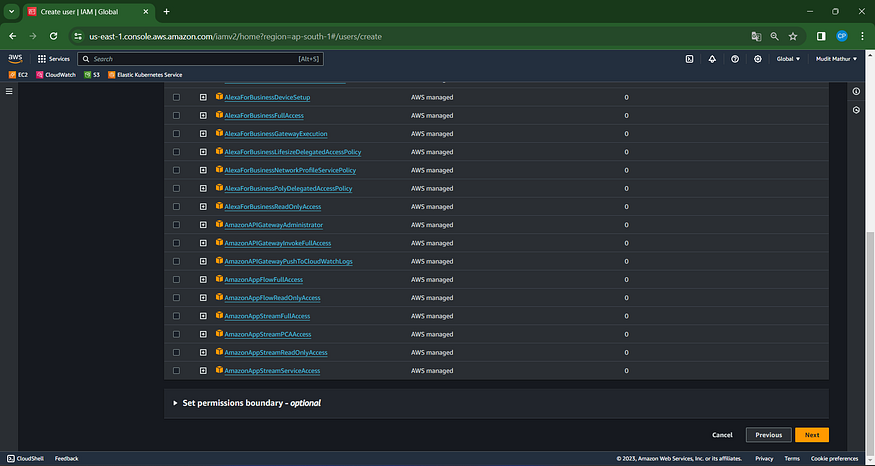
Task: Cancel the user creation
Action: click(x=722, y=435)
